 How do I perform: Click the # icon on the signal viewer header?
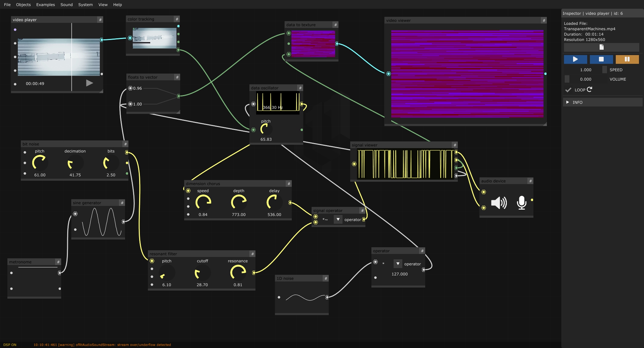coord(454,145)
